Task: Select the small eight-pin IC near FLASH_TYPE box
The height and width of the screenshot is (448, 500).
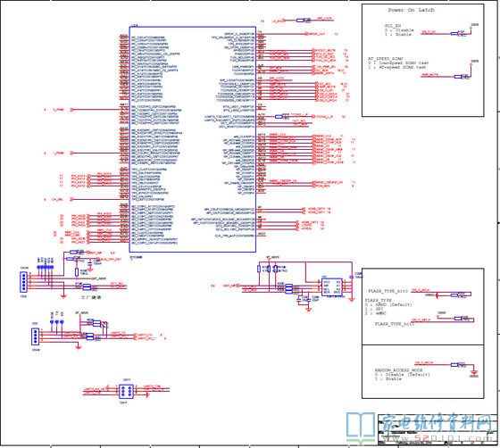Action: click(x=331, y=287)
